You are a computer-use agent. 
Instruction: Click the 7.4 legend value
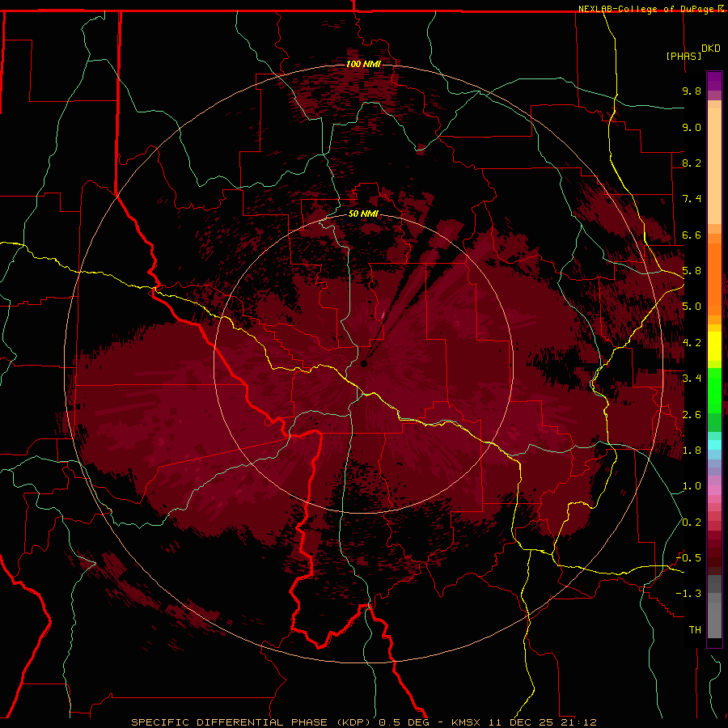692,199
